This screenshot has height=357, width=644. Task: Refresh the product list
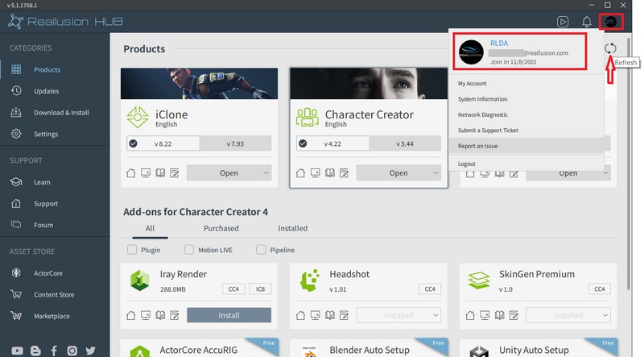pos(610,48)
